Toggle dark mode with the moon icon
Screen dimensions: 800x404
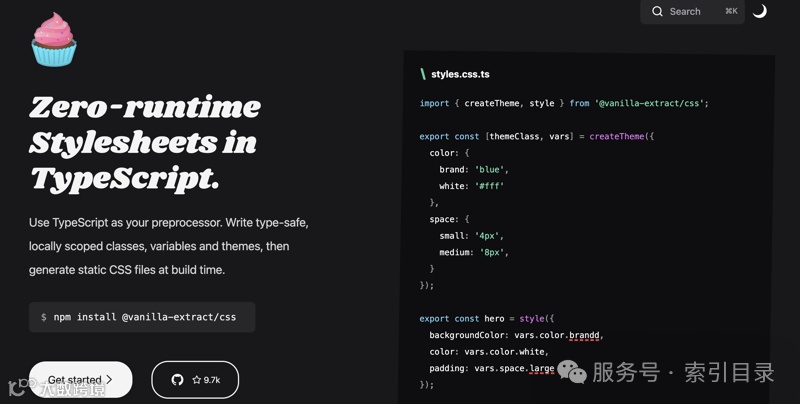point(760,11)
